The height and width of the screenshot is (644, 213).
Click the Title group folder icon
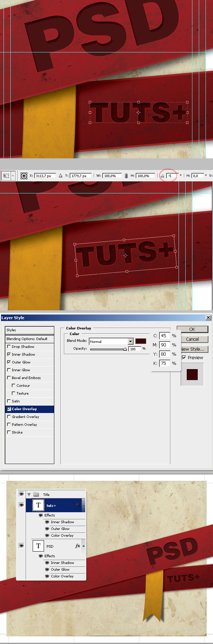click(36, 494)
